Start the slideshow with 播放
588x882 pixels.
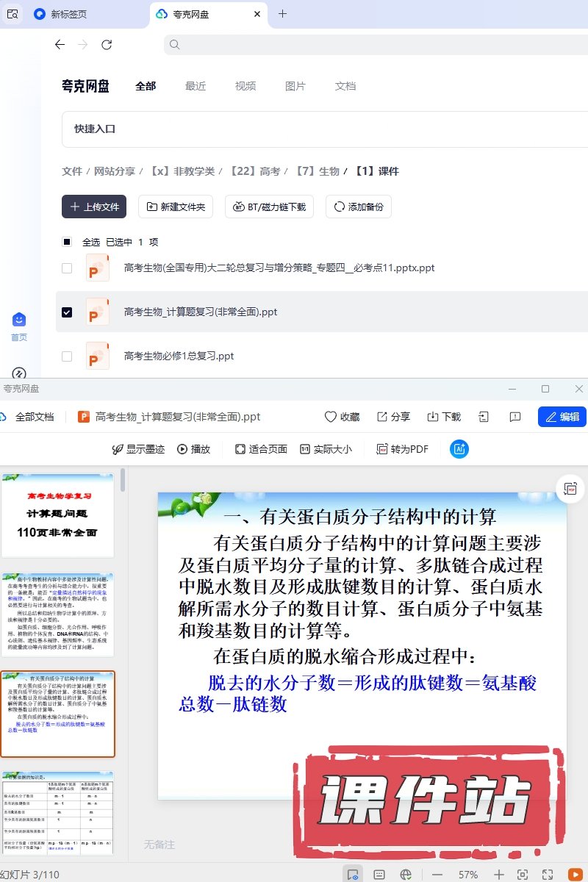click(x=194, y=449)
